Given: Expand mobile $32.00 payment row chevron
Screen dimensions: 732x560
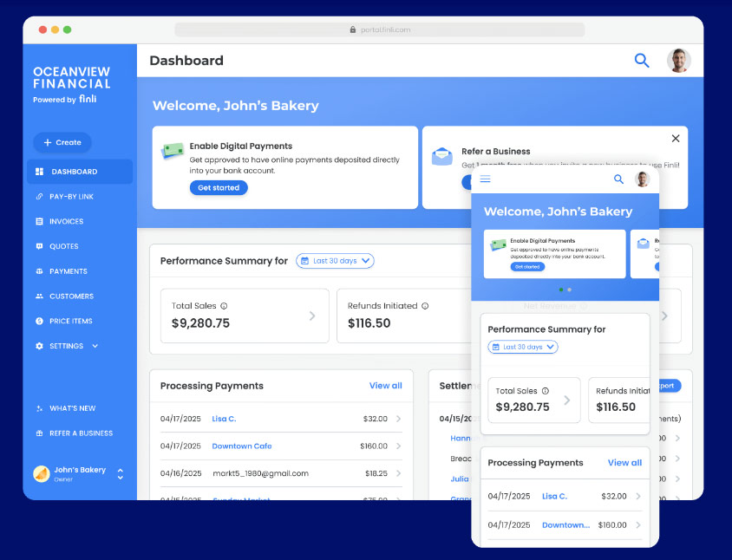Looking at the screenshot, I should [x=637, y=496].
